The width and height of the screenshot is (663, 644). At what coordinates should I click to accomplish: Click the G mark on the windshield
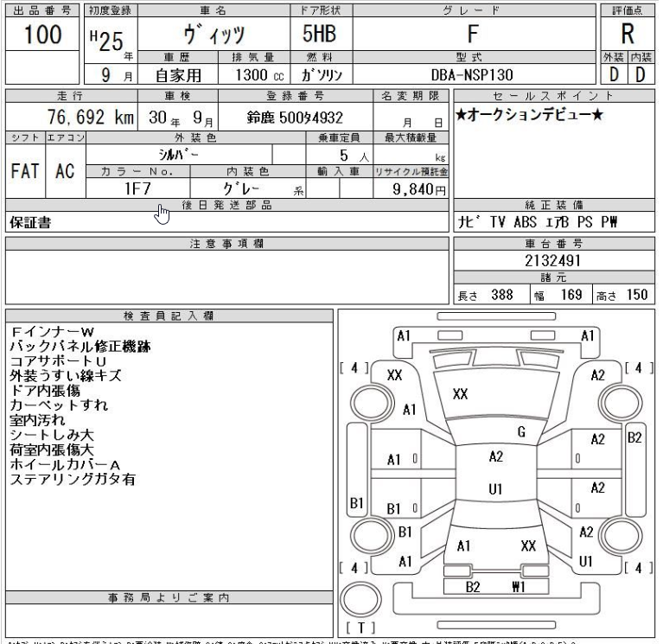tap(521, 431)
